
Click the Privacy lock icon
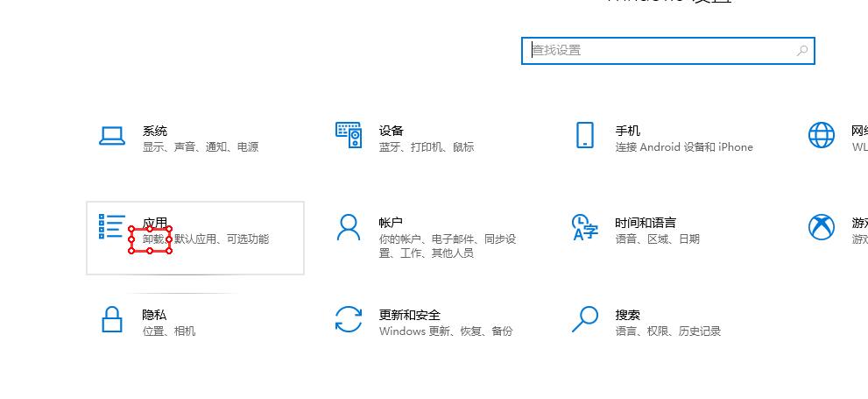point(112,320)
